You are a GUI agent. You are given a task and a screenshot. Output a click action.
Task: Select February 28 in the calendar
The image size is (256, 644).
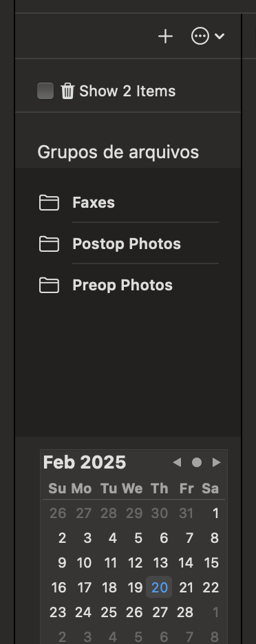coord(185,612)
